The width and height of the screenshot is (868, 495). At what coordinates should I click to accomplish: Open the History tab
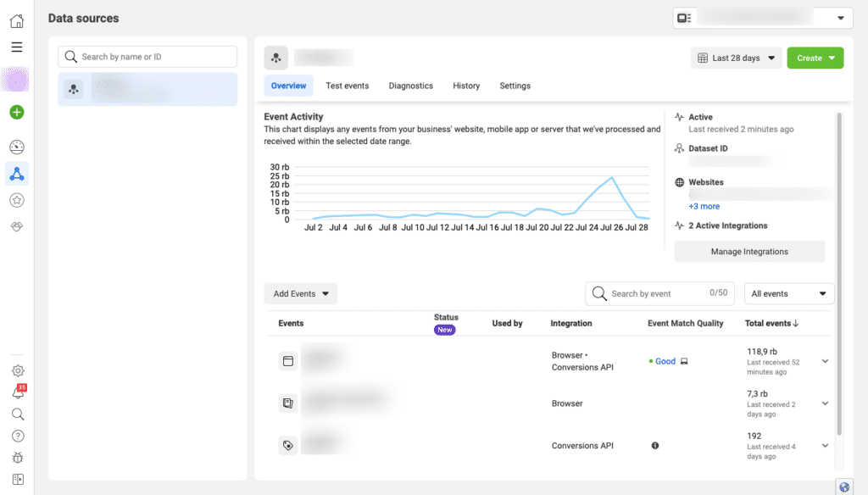coord(466,86)
